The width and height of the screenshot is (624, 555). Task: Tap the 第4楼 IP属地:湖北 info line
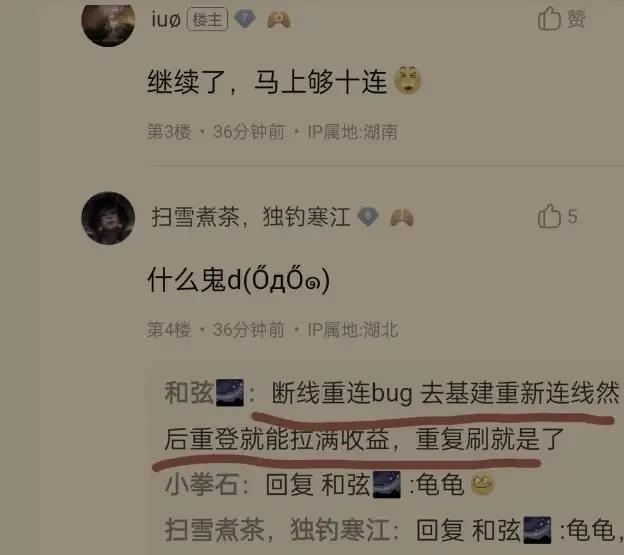click(272, 329)
